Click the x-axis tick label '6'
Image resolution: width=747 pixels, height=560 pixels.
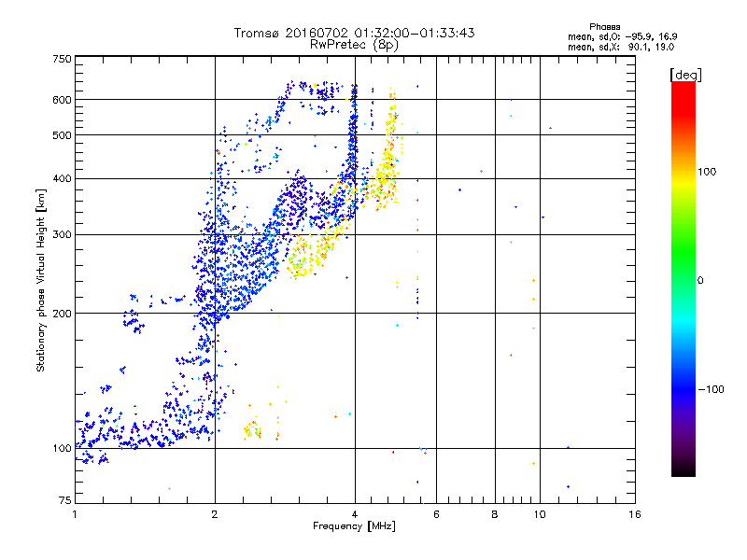click(x=436, y=514)
